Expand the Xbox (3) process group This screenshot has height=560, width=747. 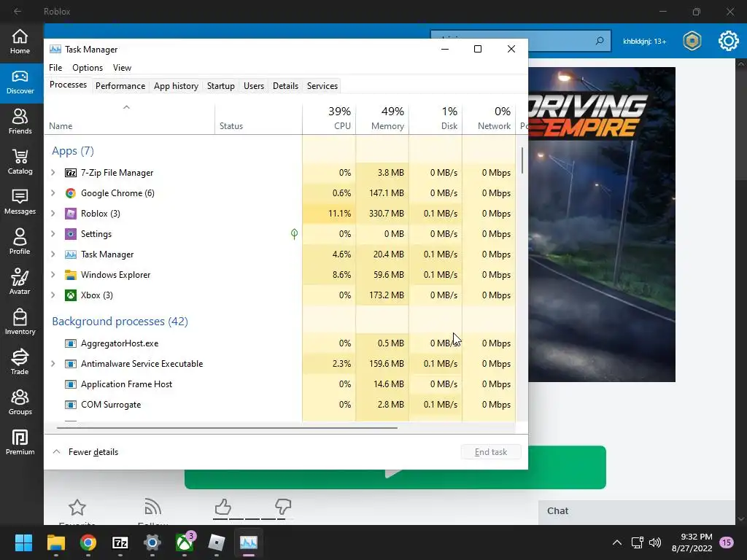tap(53, 295)
